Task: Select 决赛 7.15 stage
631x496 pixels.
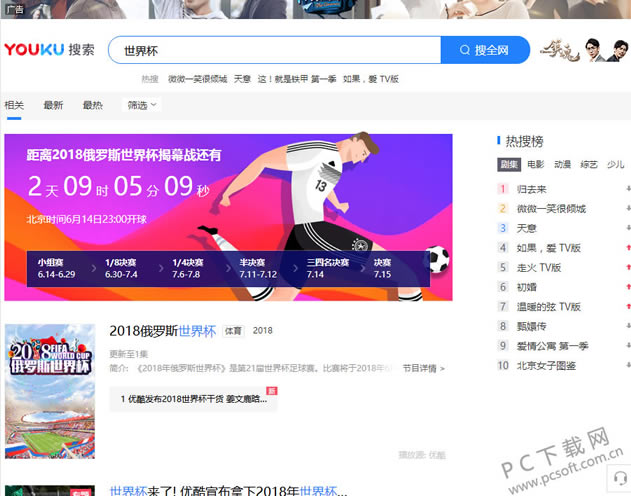Action: [382, 269]
